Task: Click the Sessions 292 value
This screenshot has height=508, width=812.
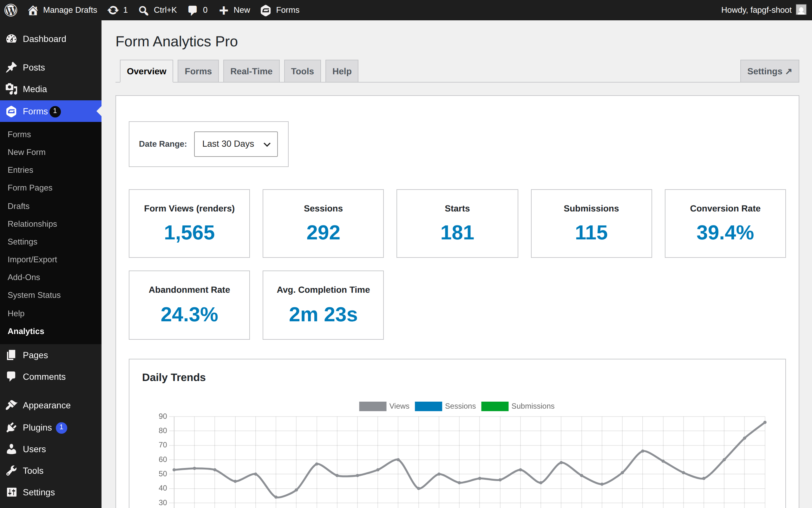Action: 323,232
